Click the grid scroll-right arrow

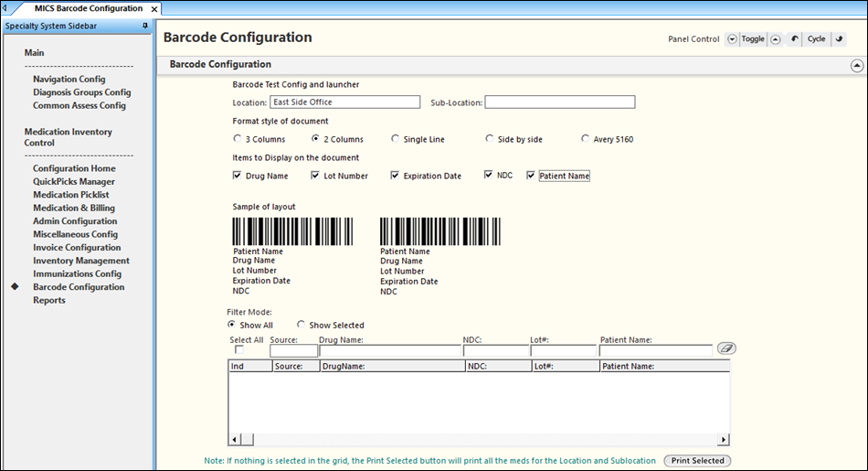[x=723, y=439]
